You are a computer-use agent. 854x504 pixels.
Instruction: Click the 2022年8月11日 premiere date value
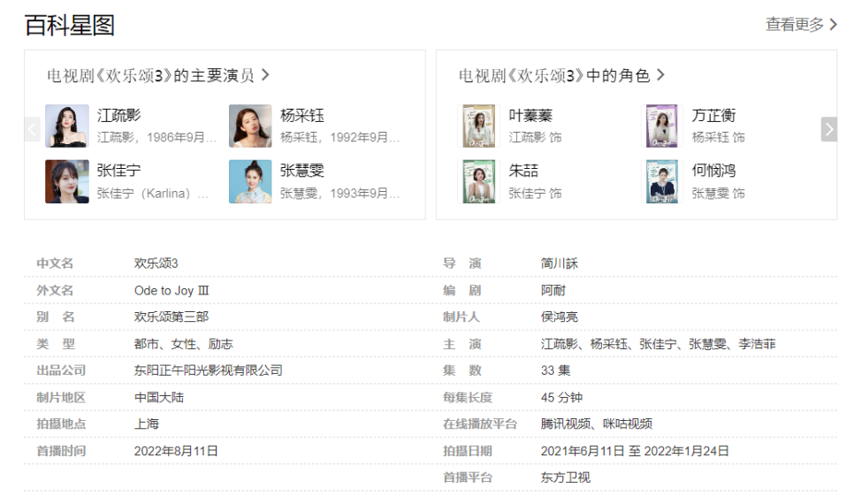click(176, 451)
